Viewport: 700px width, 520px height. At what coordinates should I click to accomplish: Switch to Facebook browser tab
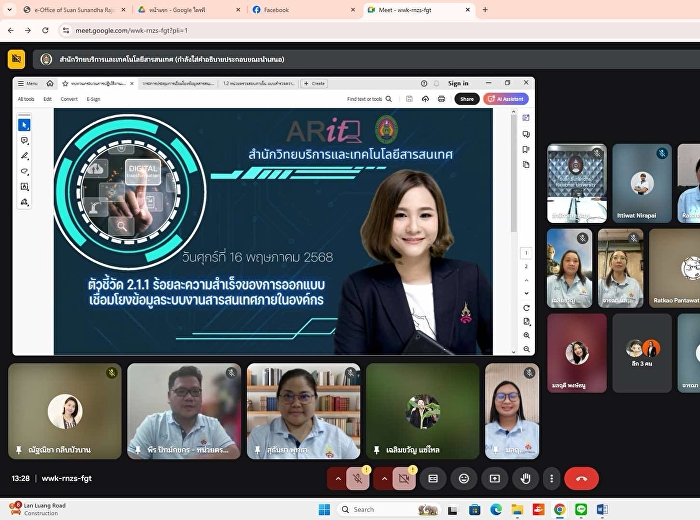pyautogui.click(x=304, y=9)
